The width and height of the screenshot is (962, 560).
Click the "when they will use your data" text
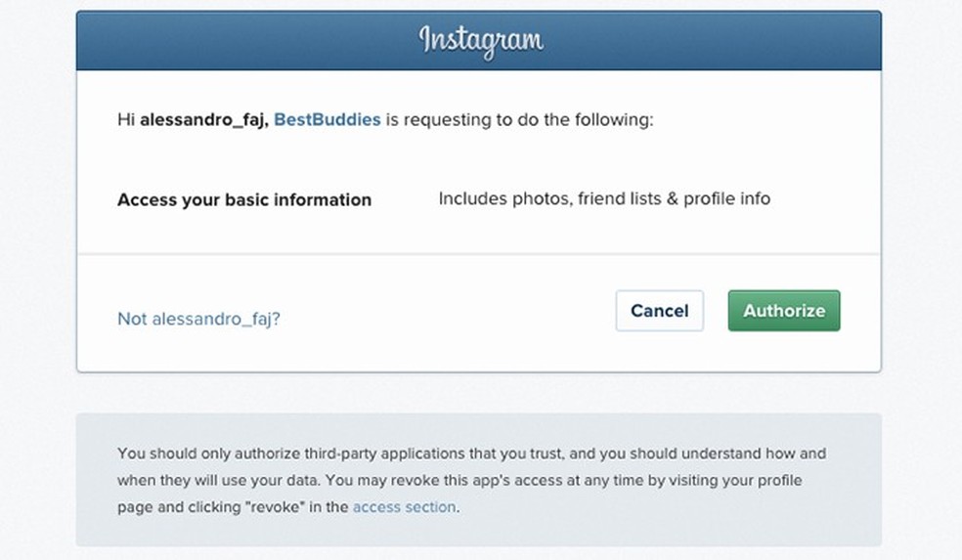coord(218,481)
